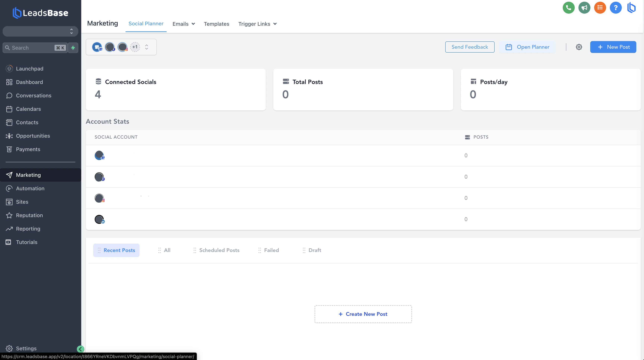The image size is (644, 360).
Task: Switch to the Templates tab
Action: pos(216,24)
